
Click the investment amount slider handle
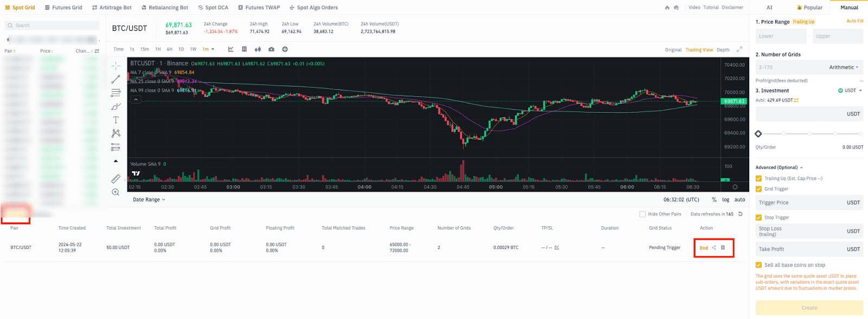[x=758, y=134]
